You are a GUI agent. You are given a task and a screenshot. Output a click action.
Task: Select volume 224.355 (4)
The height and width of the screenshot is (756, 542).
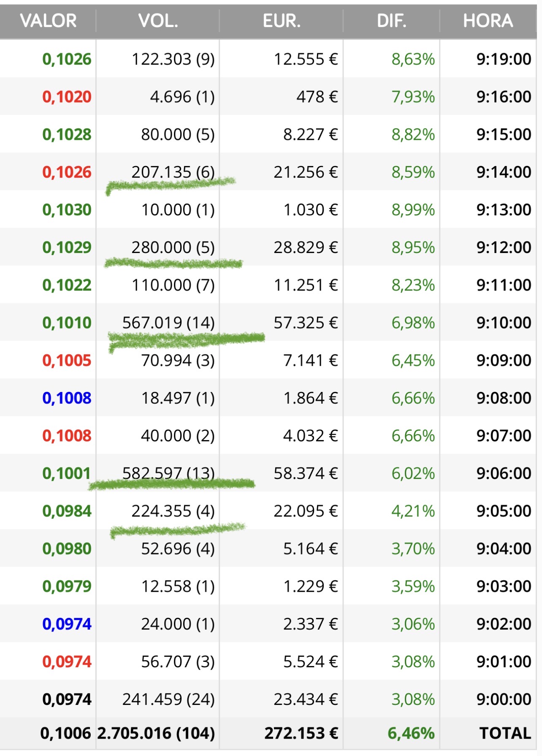tap(173, 511)
